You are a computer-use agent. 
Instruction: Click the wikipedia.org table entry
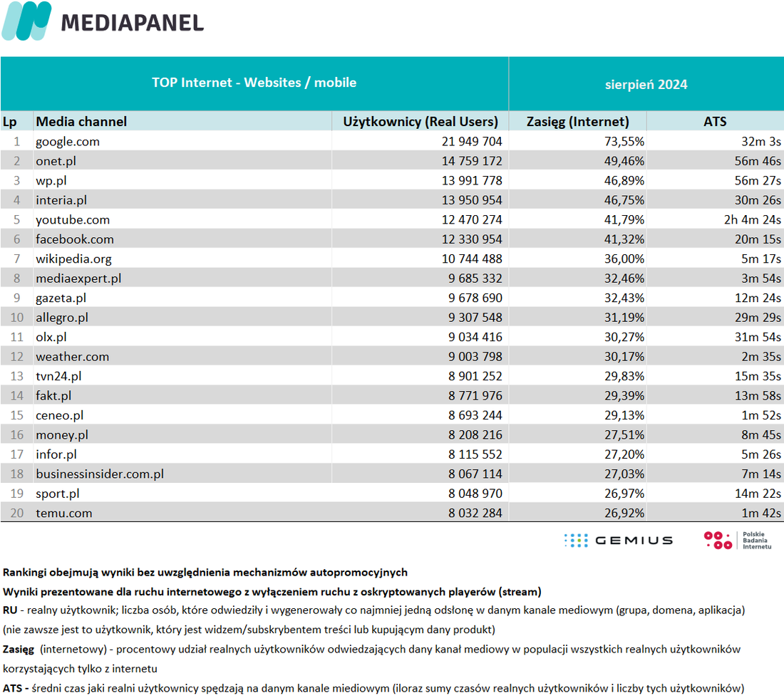(73, 259)
